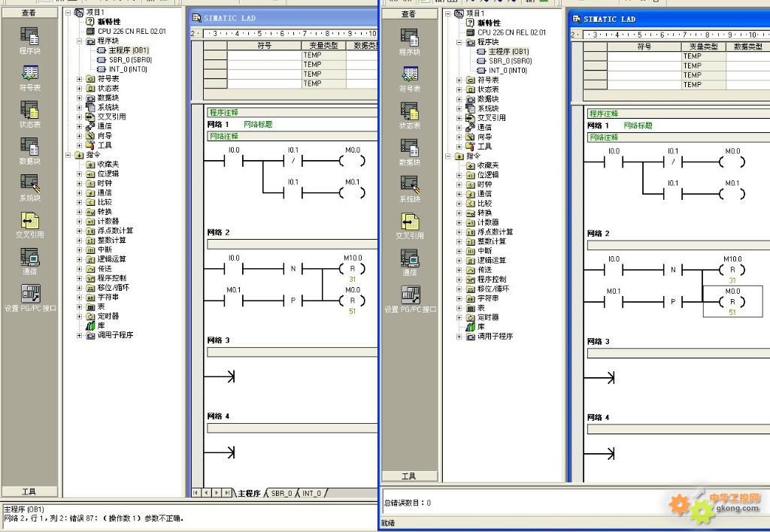Image resolution: width=770 pixels, height=532 pixels.
Task: Expand 比较 folder in right window tree
Action: pos(459,204)
